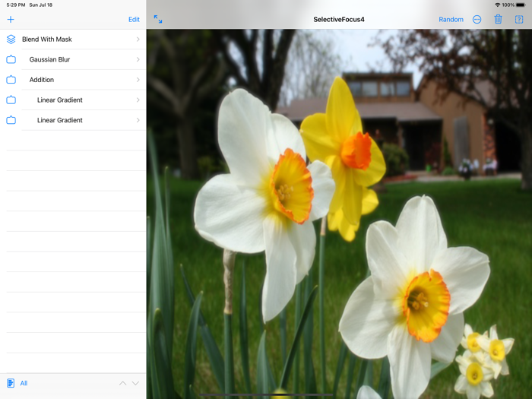Tap the plus icon to add filter
This screenshot has width=532, height=399.
click(11, 20)
